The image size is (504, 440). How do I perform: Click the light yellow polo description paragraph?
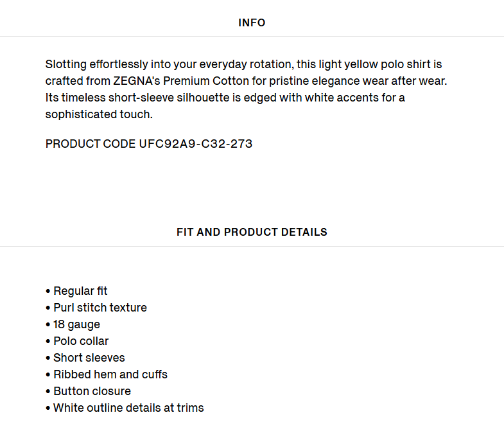[246, 89]
